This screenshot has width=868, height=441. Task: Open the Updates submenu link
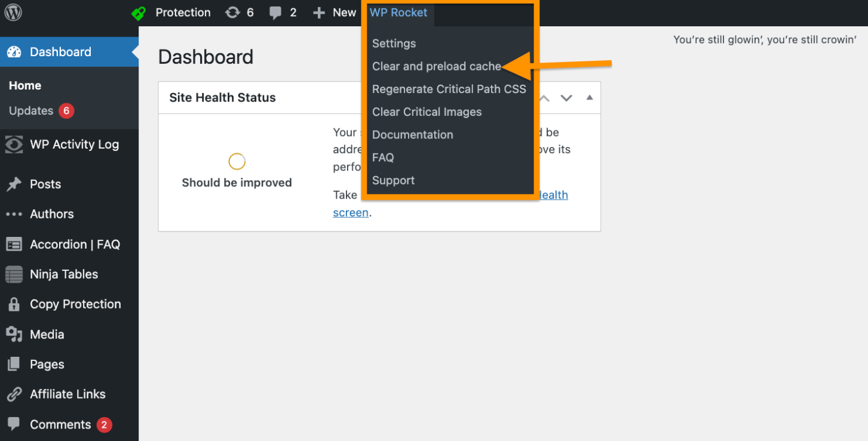click(x=31, y=111)
